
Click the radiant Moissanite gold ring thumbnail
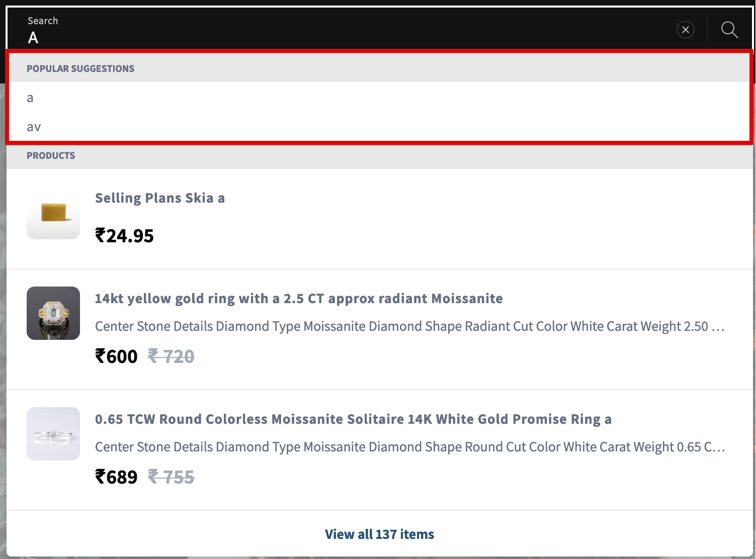click(x=53, y=313)
